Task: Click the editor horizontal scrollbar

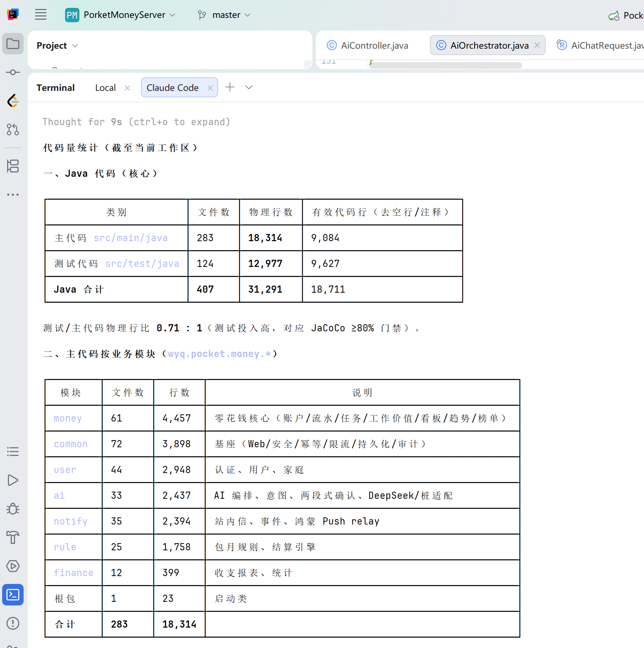Action: [445, 65]
